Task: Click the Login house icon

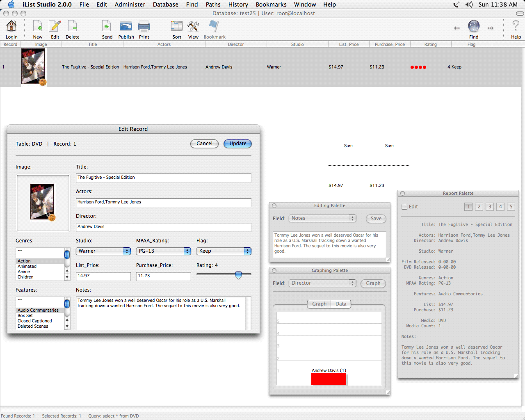Action: click(x=11, y=26)
